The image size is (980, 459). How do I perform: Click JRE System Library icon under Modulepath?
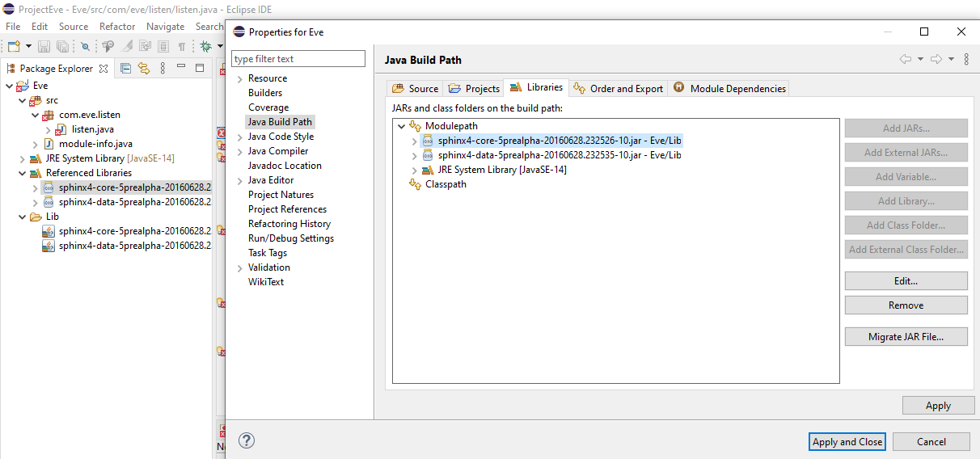428,170
